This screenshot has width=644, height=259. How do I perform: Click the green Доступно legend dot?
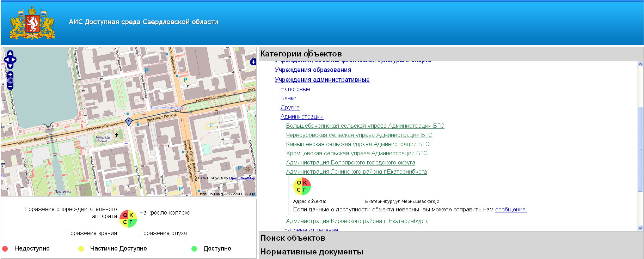click(194, 248)
